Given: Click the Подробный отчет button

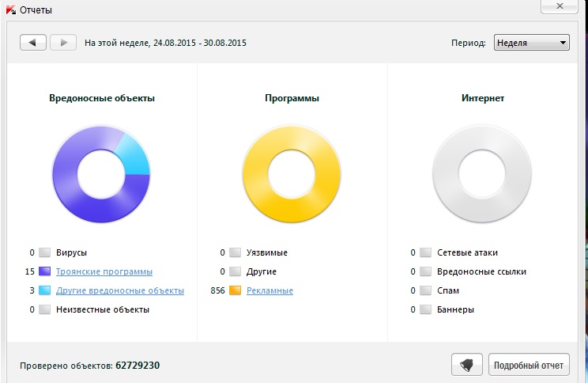Looking at the screenshot, I should (x=528, y=365).
